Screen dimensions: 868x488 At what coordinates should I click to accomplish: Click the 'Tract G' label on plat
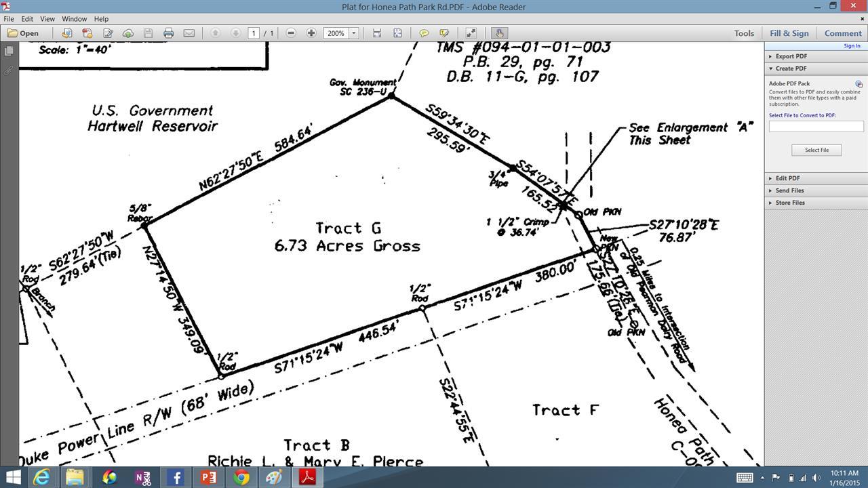(349, 228)
